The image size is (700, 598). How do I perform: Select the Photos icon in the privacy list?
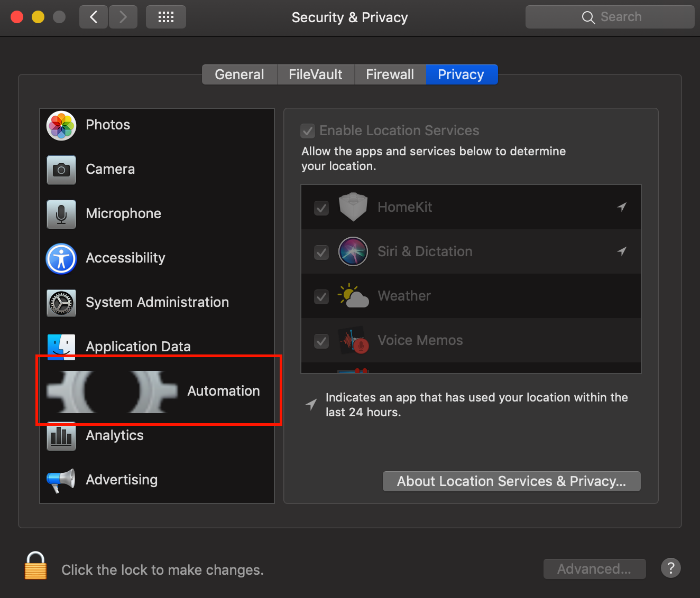[x=61, y=125]
